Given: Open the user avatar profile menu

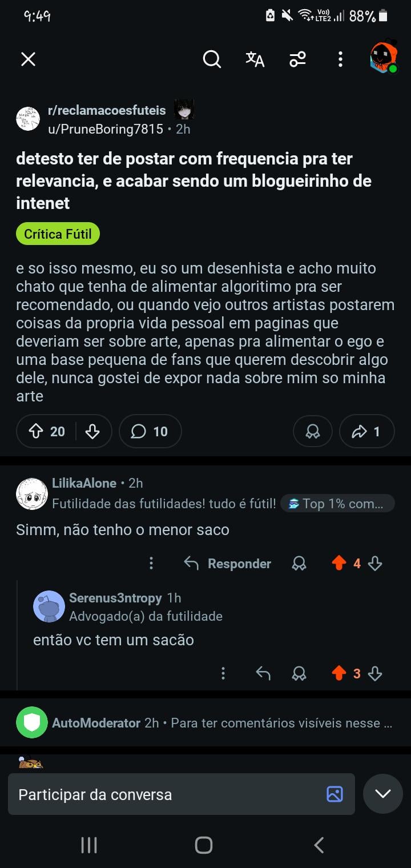Looking at the screenshot, I should (x=384, y=57).
